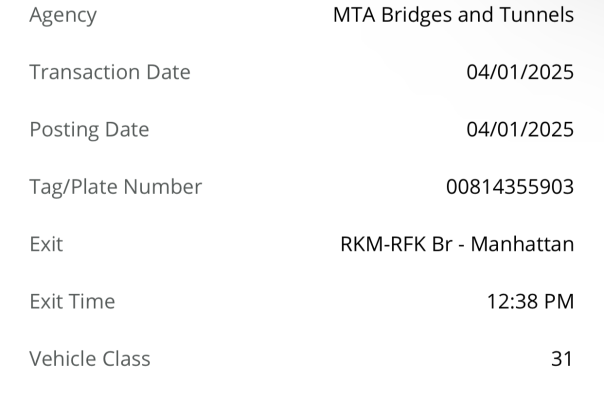Click the Exit label
The image size is (604, 400).
point(46,244)
